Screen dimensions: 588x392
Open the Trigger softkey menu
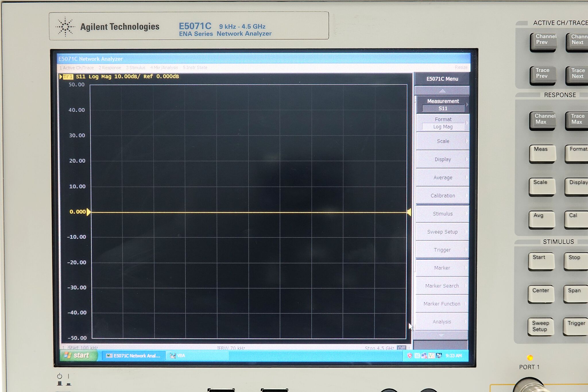click(x=442, y=250)
